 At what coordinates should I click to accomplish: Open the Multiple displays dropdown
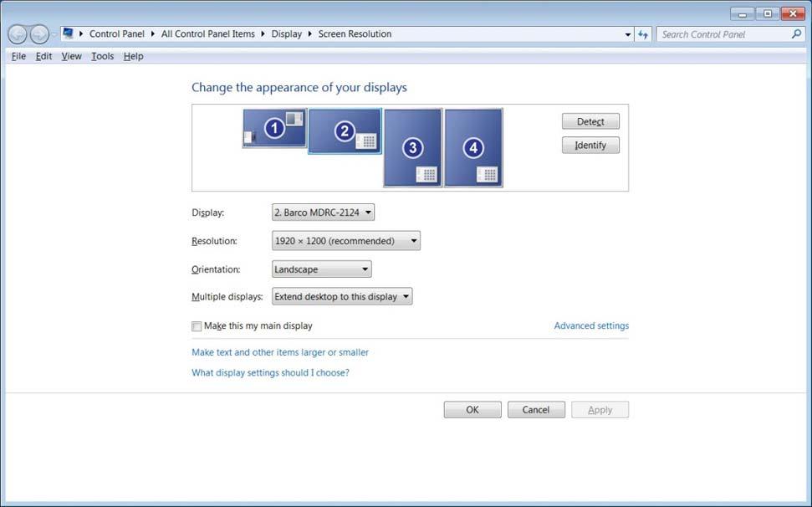coord(342,297)
